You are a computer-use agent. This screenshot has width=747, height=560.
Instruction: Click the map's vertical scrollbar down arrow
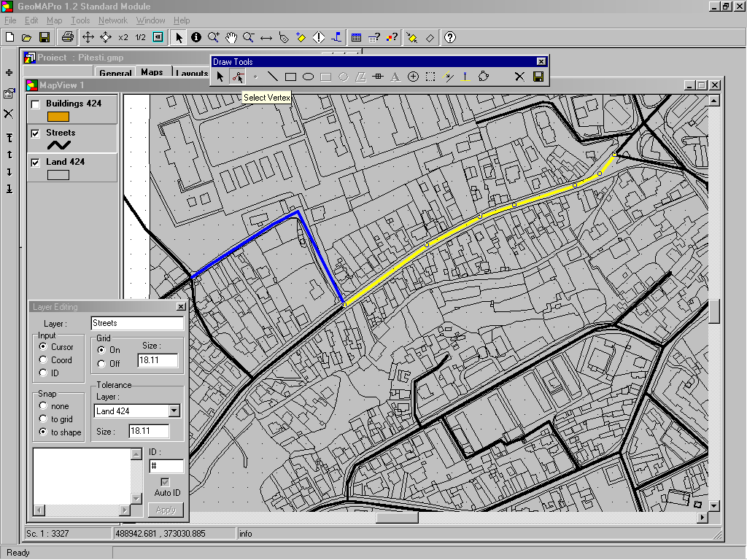[x=715, y=505]
